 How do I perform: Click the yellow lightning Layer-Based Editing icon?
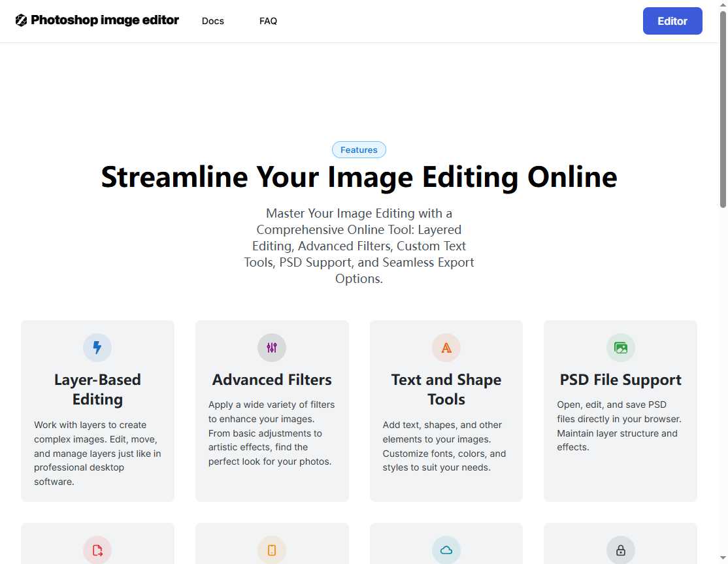tap(97, 347)
